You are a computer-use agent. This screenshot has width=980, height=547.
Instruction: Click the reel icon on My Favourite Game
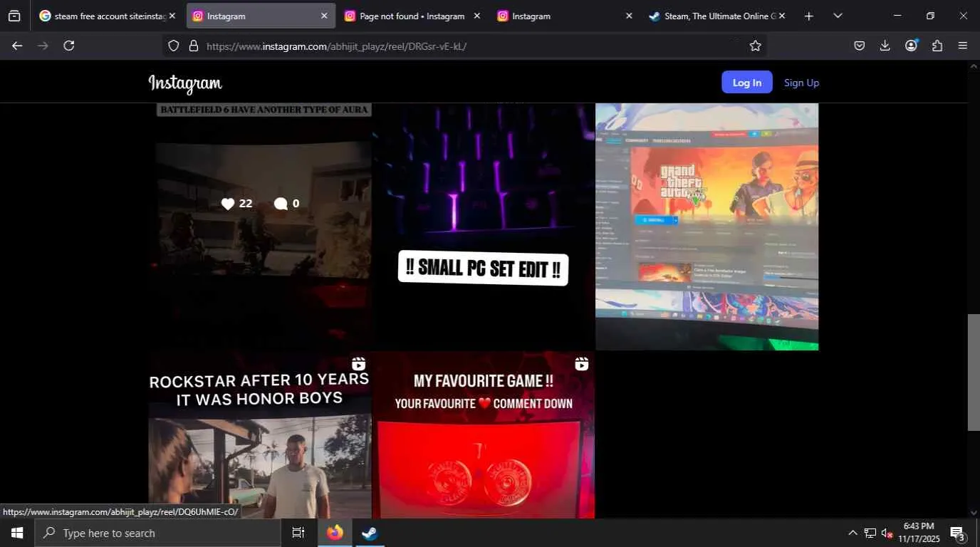582,364
